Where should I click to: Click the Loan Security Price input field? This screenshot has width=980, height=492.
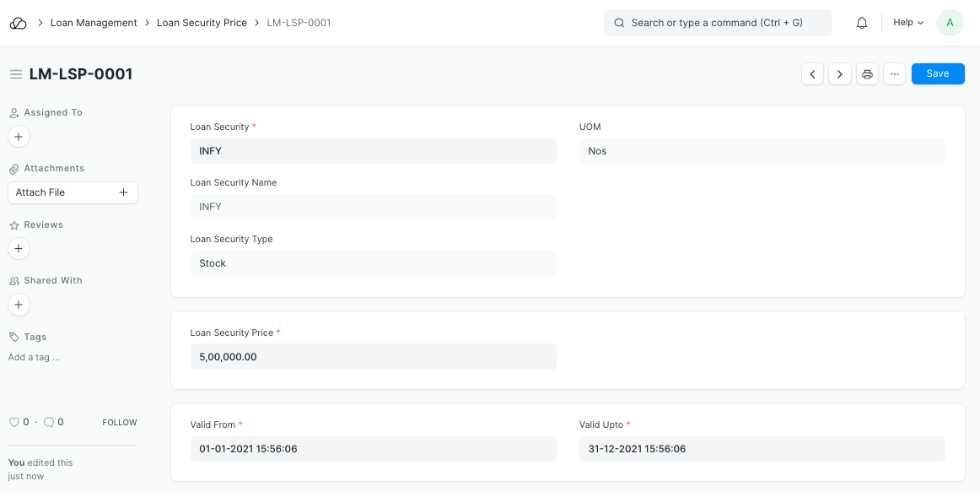pyautogui.click(x=373, y=356)
